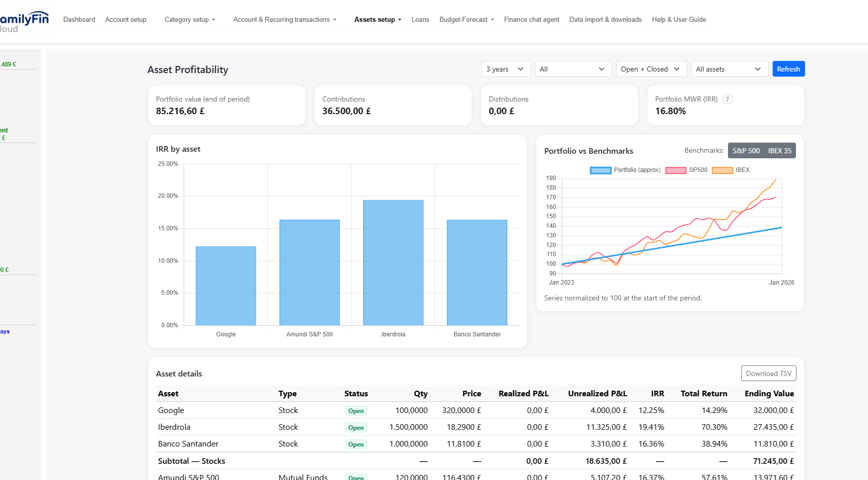Click the Amundi S&P 500 IRR bar
Image resolution: width=868 pixels, height=480 pixels.
point(309,272)
